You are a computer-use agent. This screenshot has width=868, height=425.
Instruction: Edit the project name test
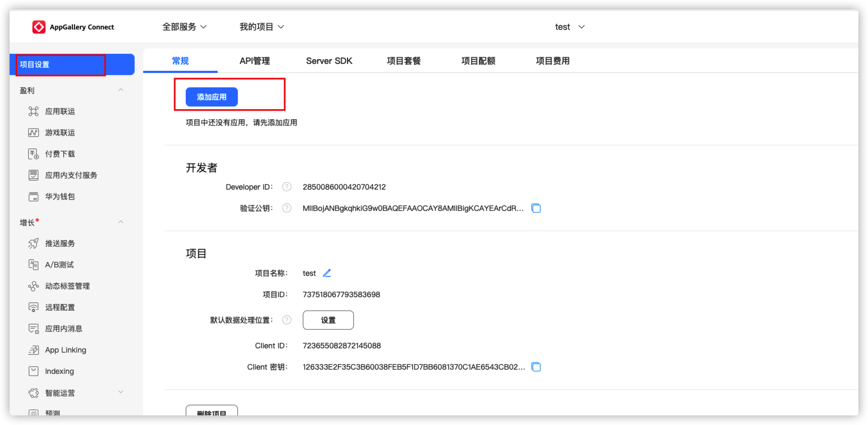(327, 273)
